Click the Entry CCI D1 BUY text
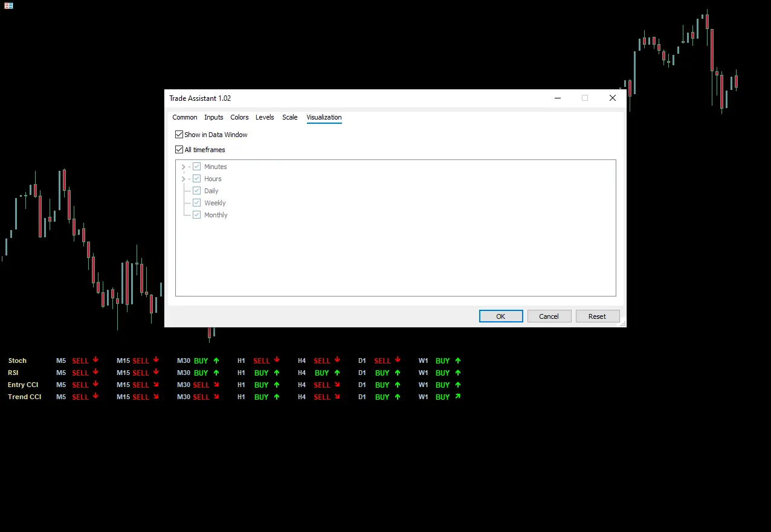This screenshot has width=771, height=532. pyautogui.click(x=382, y=385)
